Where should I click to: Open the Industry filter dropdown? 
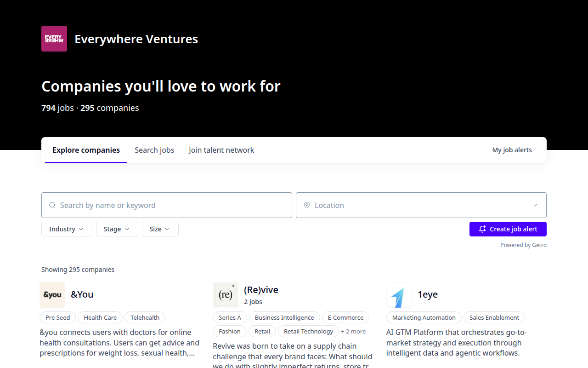coord(67,229)
